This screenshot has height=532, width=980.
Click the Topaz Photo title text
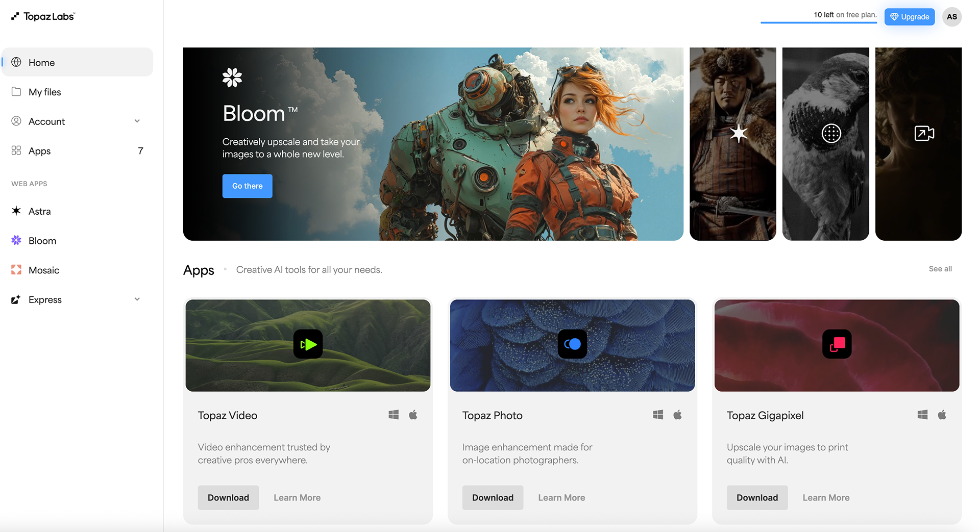493,415
